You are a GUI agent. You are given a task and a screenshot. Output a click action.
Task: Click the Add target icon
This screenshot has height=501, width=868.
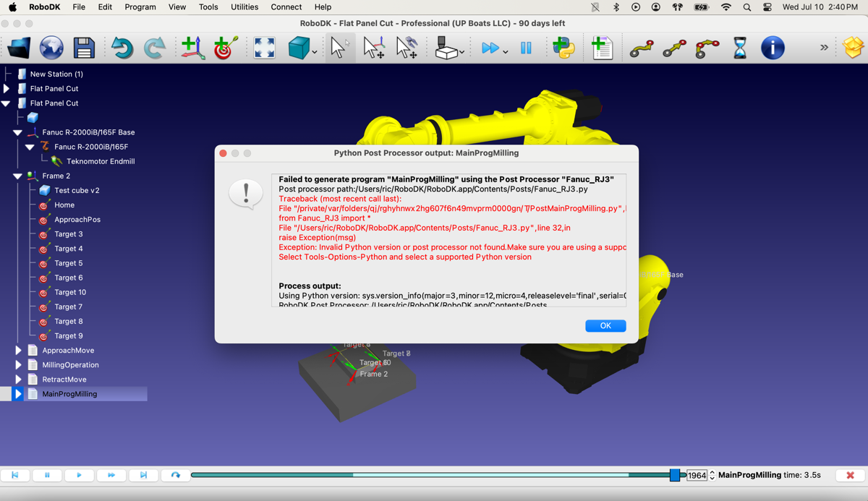(226, 48)
